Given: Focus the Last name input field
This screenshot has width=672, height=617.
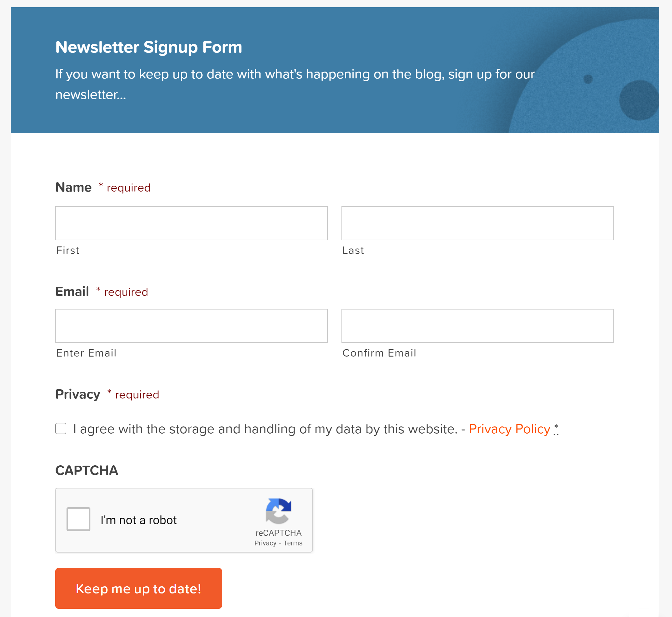Looking at the screenshot, I should pyautogui.click(x=478, y=223).
